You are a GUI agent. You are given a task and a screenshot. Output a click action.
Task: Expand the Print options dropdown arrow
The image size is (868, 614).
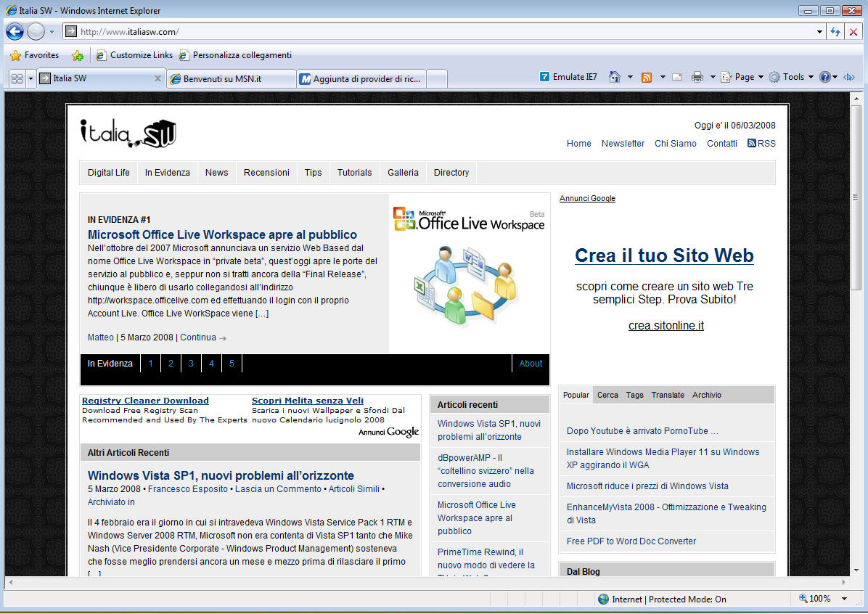[713, 77]
